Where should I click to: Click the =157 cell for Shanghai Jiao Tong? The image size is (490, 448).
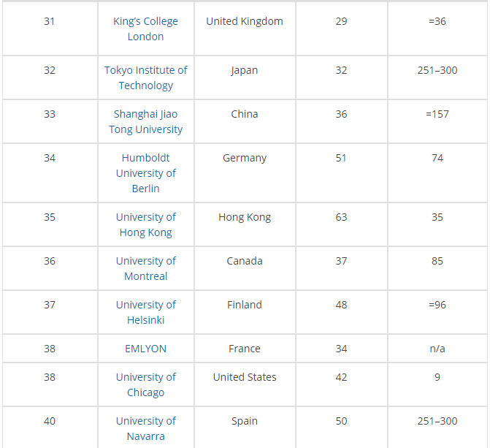click(437, 114)
